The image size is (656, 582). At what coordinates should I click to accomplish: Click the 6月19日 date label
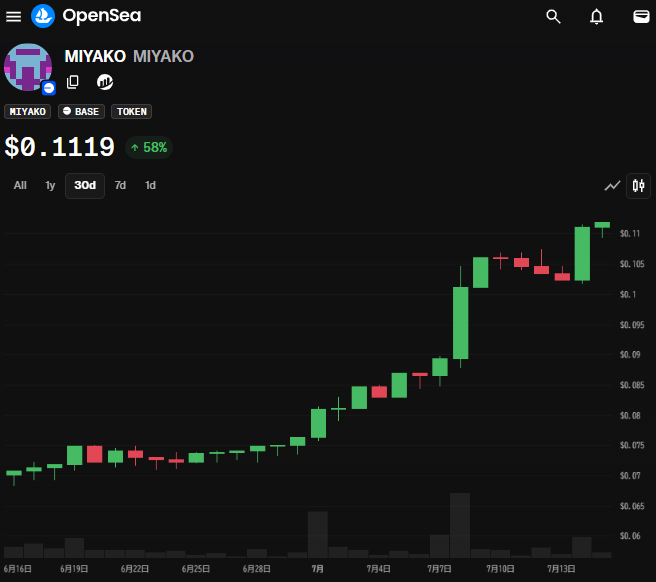(74, 569)
